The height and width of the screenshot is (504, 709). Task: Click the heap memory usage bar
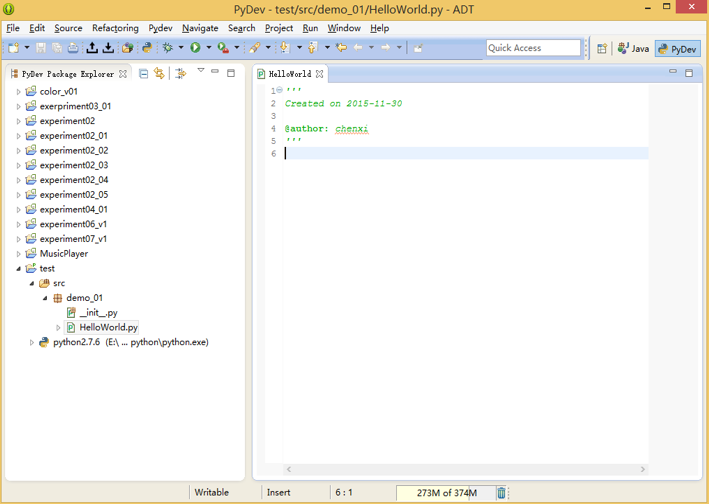point(445,493)
